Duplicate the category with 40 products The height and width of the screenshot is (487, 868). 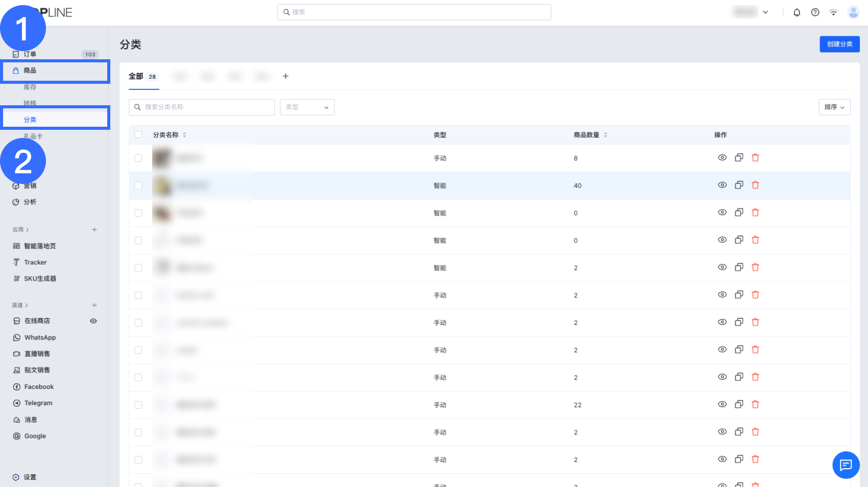pos(739,185)
